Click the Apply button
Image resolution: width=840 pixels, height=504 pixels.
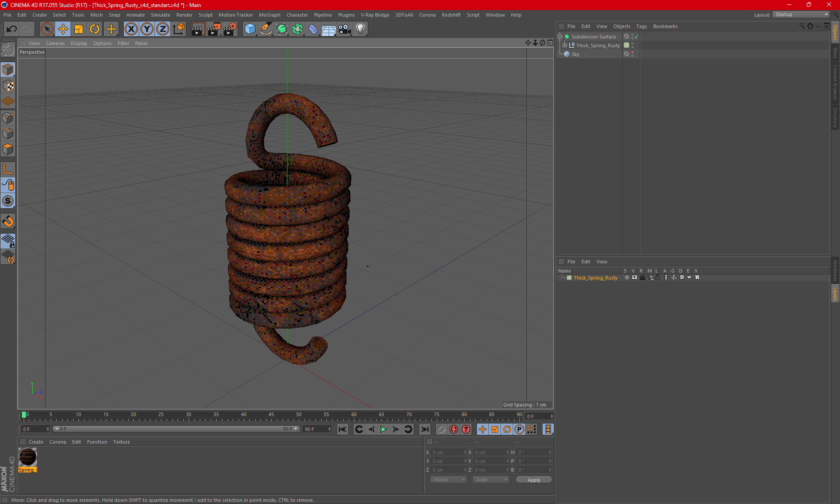534,480
